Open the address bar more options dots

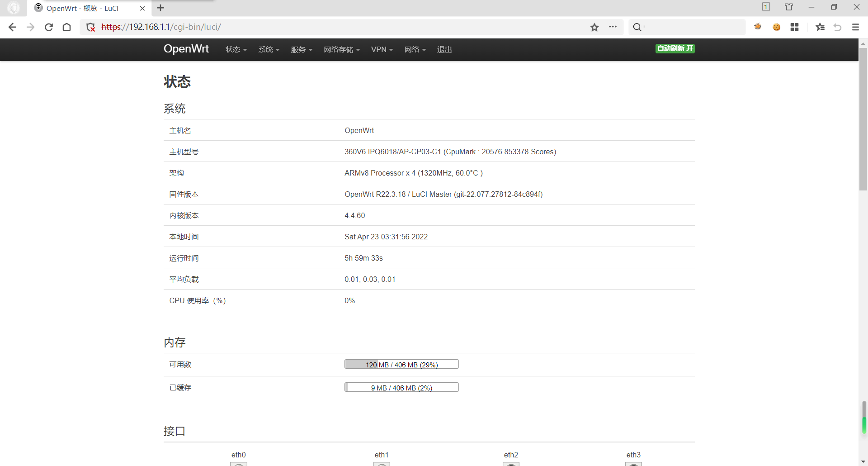613,27
